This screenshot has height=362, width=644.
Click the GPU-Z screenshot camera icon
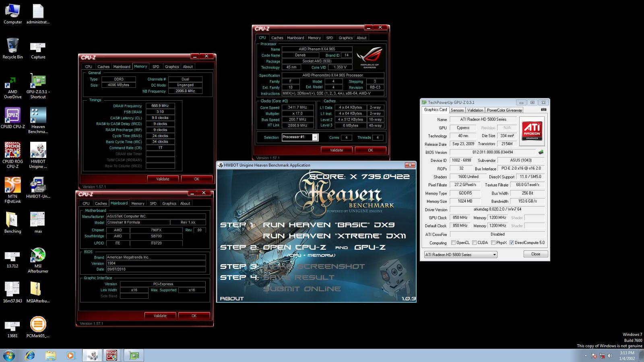point(543,110)
